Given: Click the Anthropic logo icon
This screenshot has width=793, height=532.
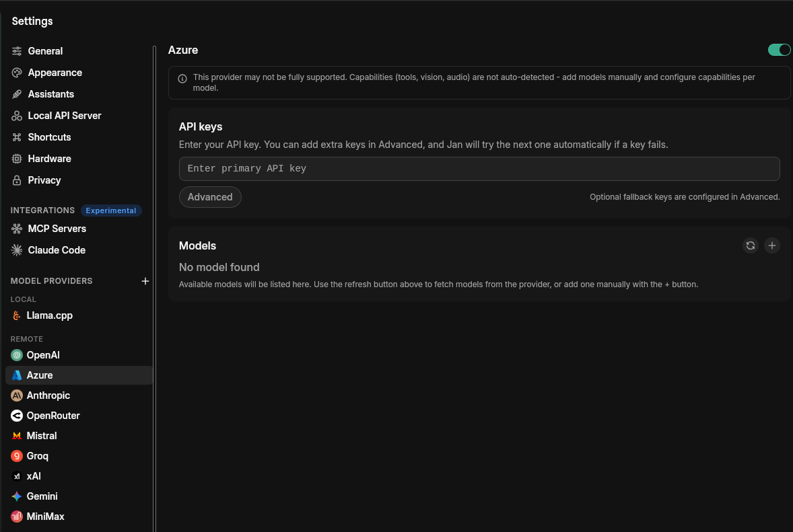Looking at the screenshot, I should point(17,395).
